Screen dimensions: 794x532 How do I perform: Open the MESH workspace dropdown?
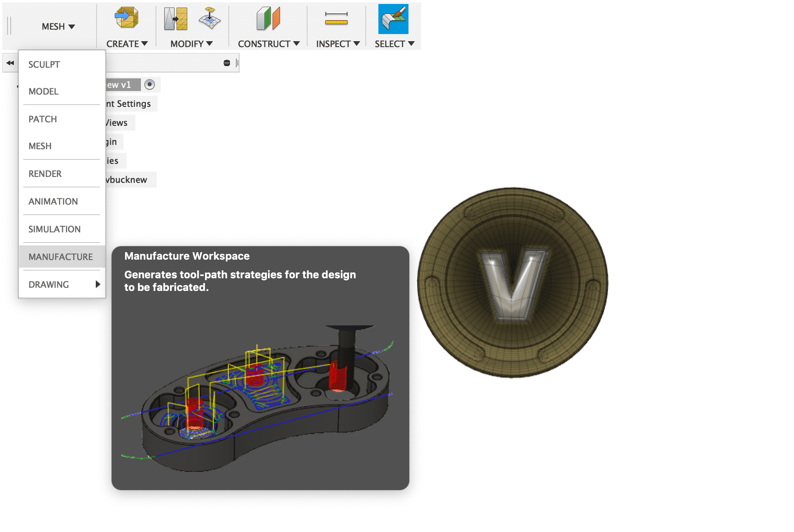(x=58, y=27)
